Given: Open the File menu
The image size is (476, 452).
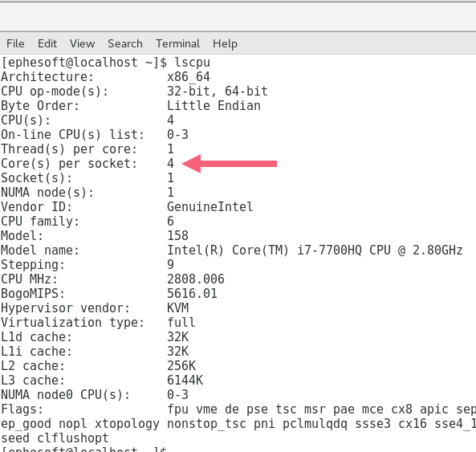Looking at the screenshot, I should coord(15,43).
